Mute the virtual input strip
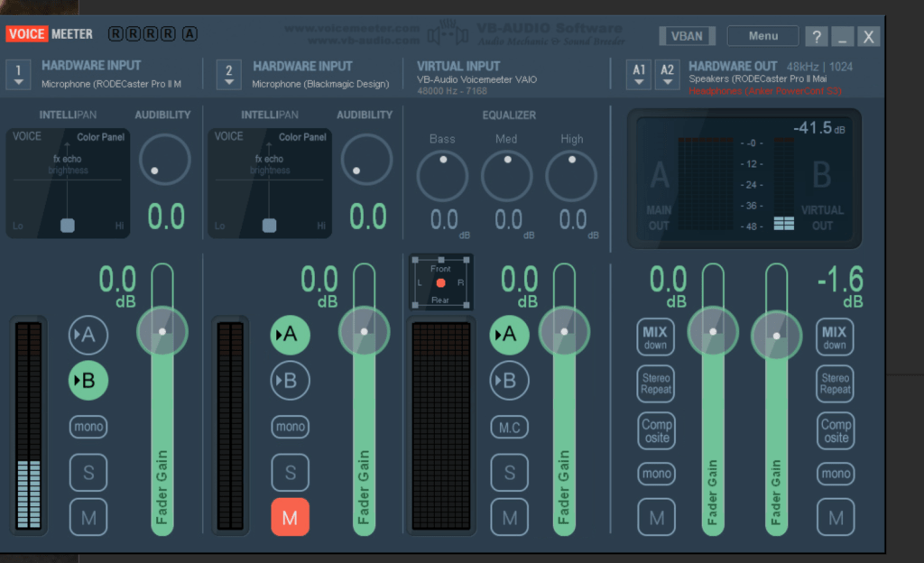This screenshot has width=924, height=563. click(x=510, y=518)
